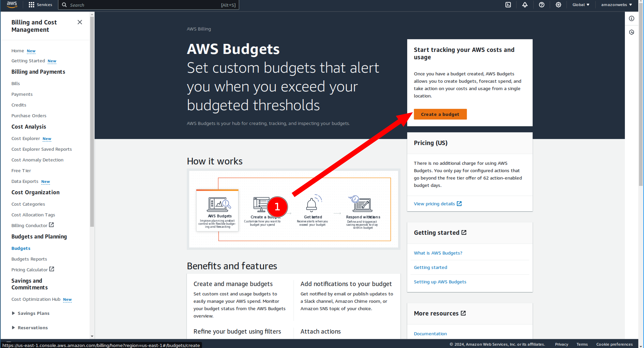Click the Budgets menu item
This screenshot has width=644, height=348.
21,248
